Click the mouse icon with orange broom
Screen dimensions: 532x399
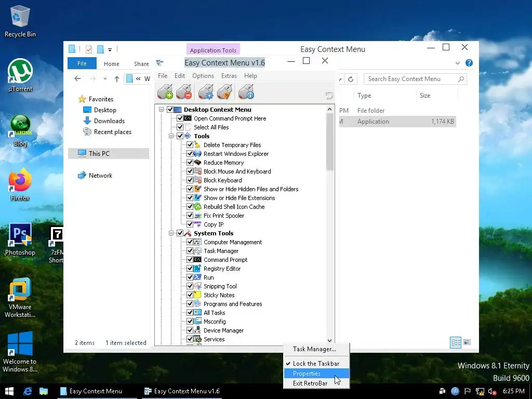[x=224, y=91]
